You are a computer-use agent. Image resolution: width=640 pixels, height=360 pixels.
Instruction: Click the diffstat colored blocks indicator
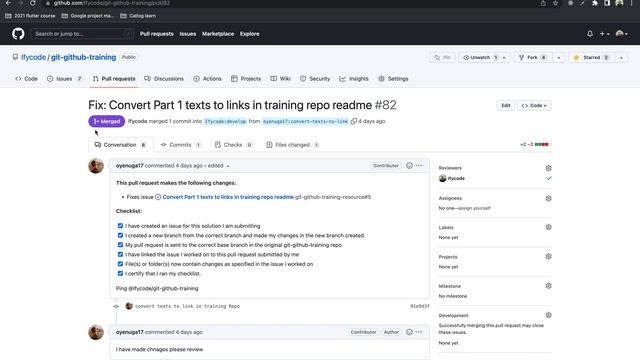click(x=542, y=144)
